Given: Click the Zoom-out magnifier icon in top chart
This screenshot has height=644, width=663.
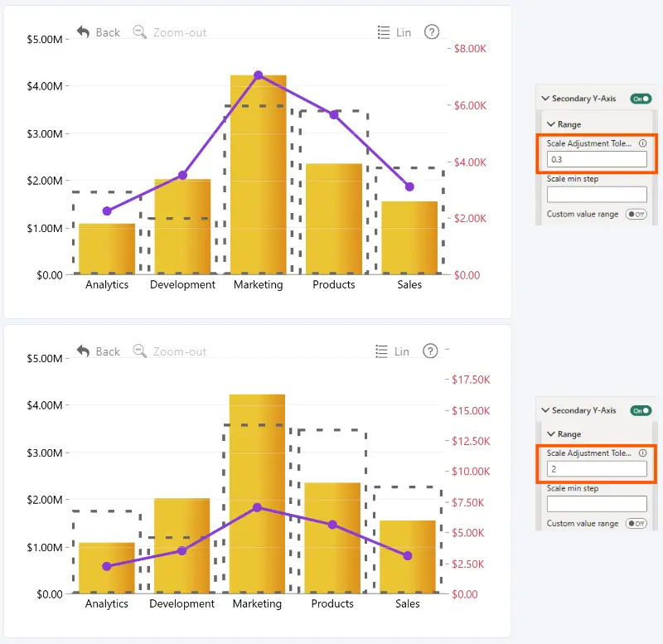Looking at the screenshot, I should pos(139,32).
